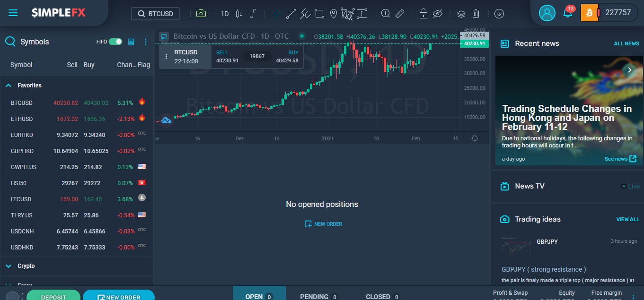Click the green DEPOSIT button

click(53, 296)
